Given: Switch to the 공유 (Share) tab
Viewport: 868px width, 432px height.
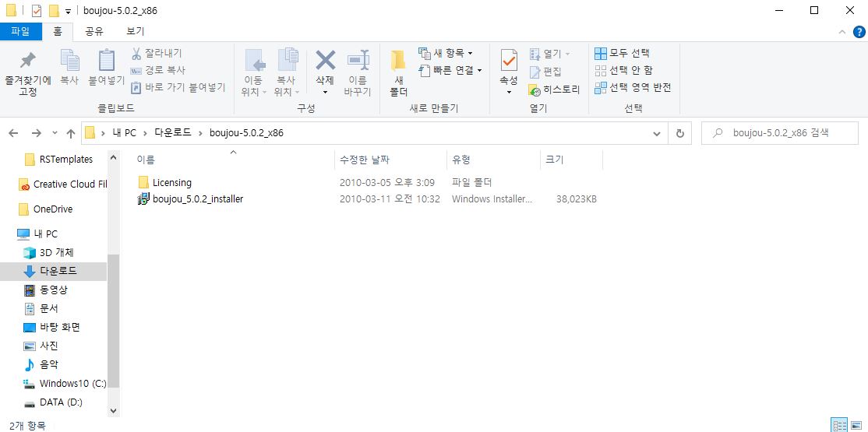Looking at the screenshot, I should coord(94,31).
